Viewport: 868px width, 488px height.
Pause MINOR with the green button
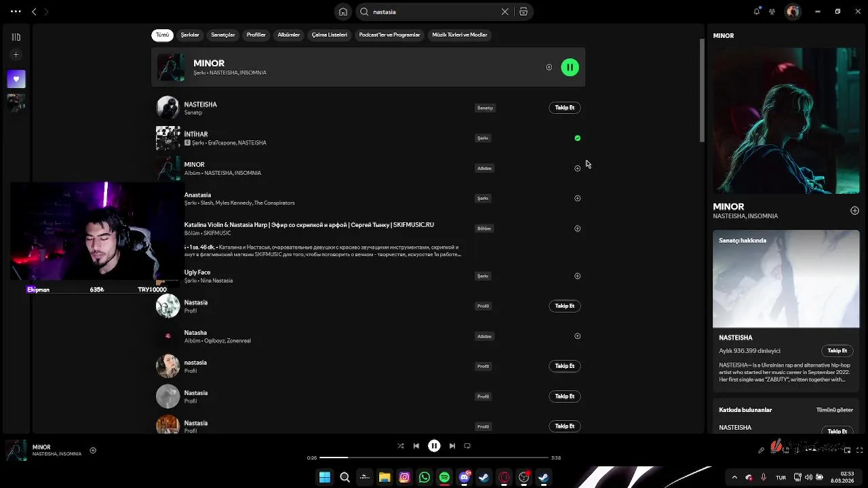[570, 67]
